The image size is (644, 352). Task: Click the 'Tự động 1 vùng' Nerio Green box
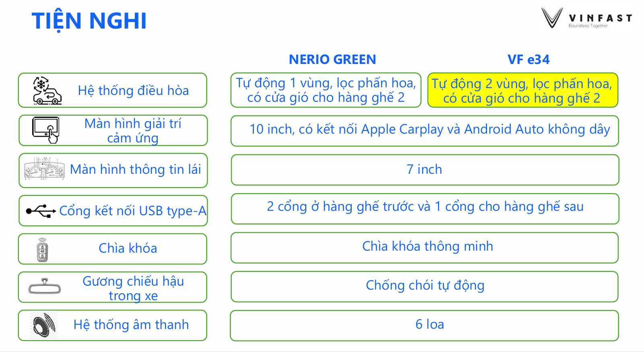click(x=326, y=90)
